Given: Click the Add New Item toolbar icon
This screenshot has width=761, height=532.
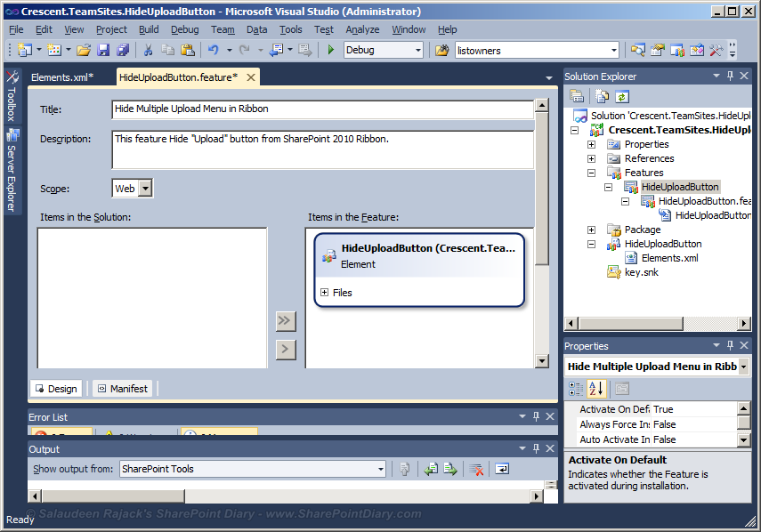Looking at the screenshot, I should tap(54, 50).
